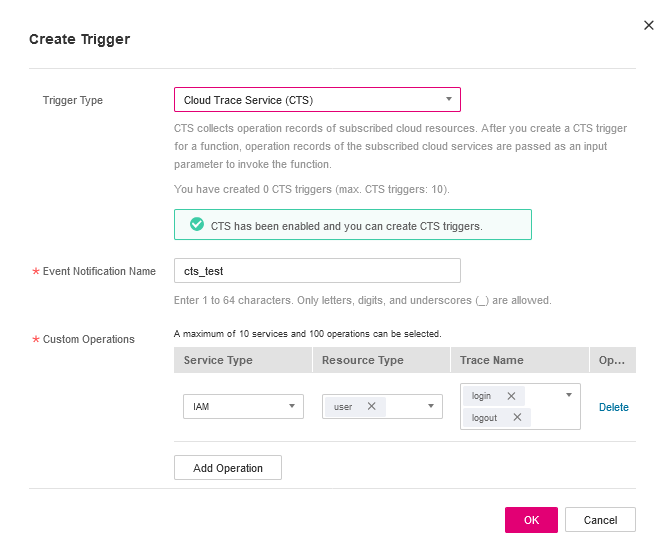The height and width of the screenshot is (560, 671).
Task: Remove the login trace tag
Action: click(x=511, y=396)
